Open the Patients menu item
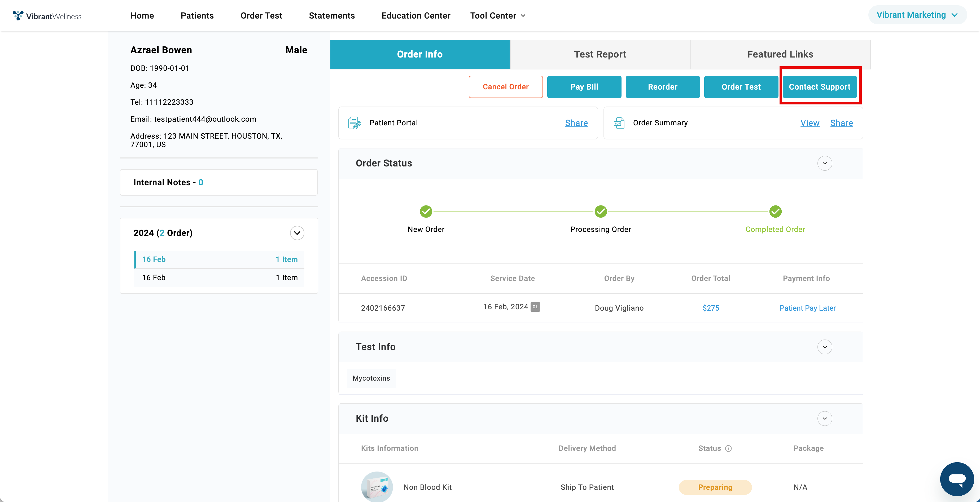 197,16
